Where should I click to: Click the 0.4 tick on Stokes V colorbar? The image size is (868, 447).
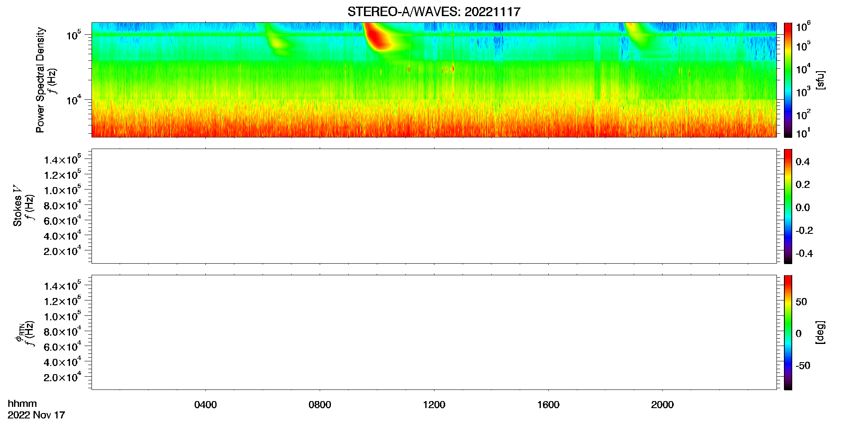[802, 162]
